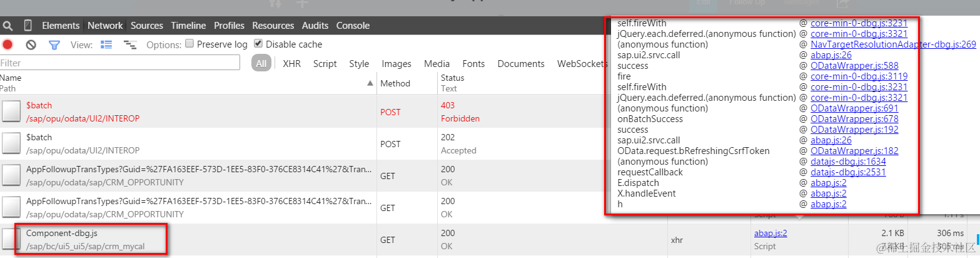
Task: Enable the Preserve log checkbox
Action: tap(189, 44)
